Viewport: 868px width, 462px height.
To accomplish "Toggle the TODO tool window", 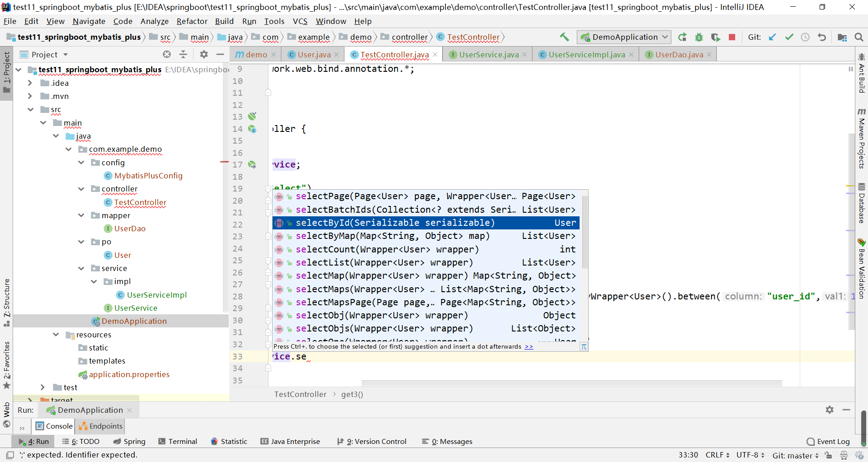I will pyautogui.click(x=80, y=441).
